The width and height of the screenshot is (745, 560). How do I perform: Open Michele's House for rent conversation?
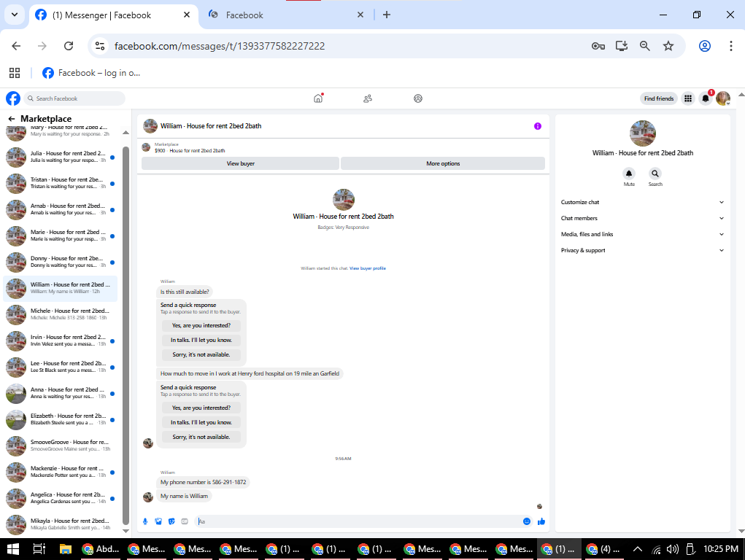coord(61,314)
